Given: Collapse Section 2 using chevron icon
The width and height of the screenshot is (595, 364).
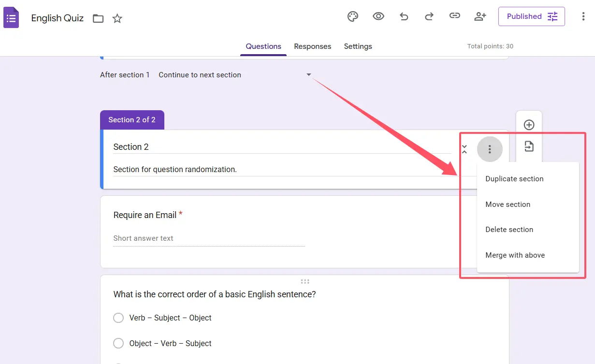Looking at the screenshot, I should pyautogui.click(x=464, y=149).
